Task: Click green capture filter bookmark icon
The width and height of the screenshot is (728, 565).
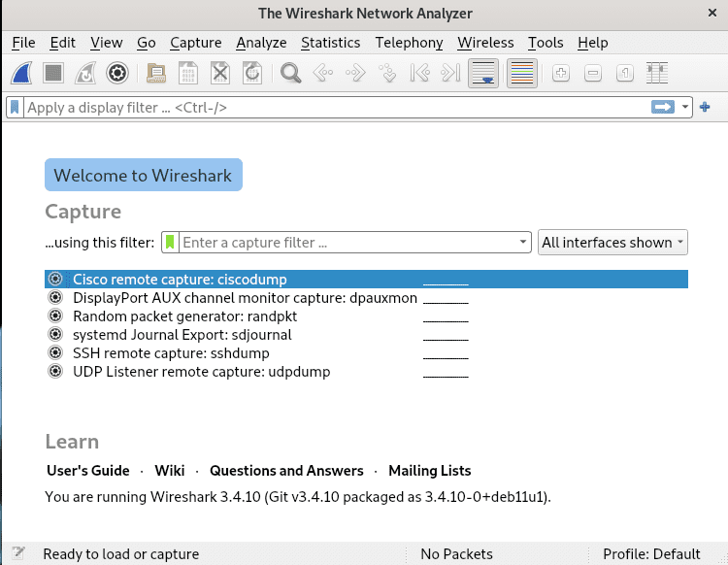Action: [170, 243]
